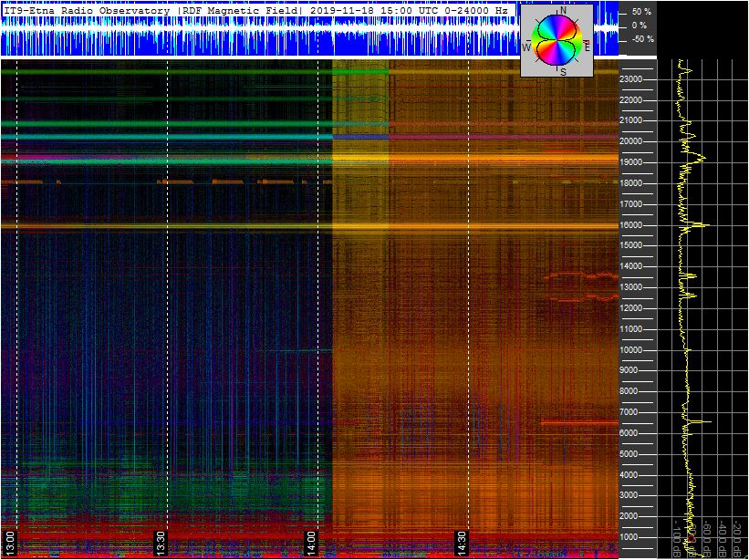Screen dimensions: 749x560
Task: Click the 3000 Hz frequency label
Action: point(630,496)
